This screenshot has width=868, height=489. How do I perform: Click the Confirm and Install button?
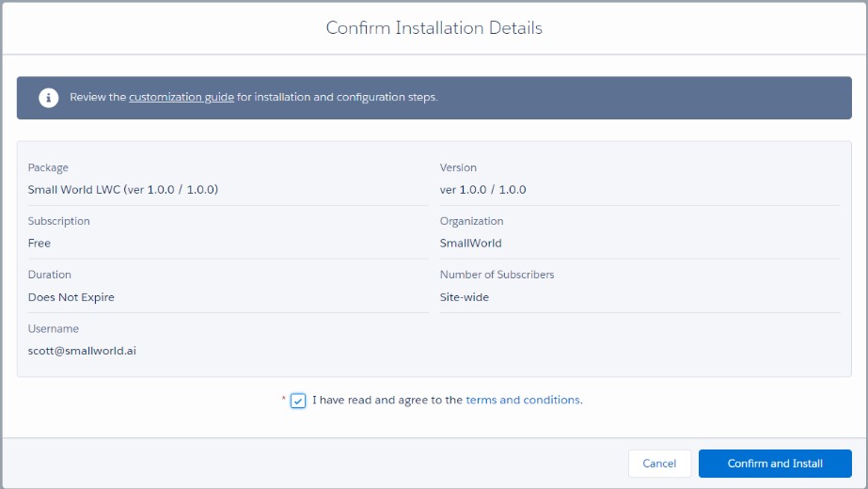tap(774, 464)
